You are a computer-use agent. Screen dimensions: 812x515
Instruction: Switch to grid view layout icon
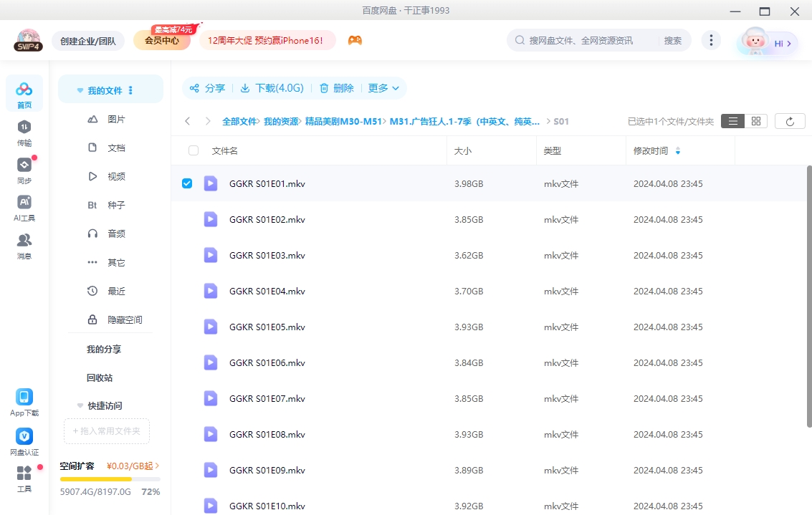pos(755,122)
